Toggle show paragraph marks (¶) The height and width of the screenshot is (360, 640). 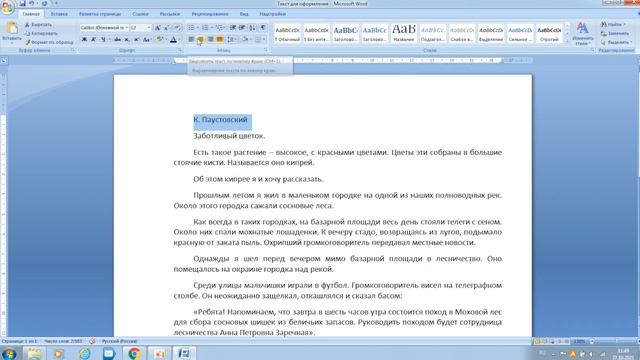(263, 28)
